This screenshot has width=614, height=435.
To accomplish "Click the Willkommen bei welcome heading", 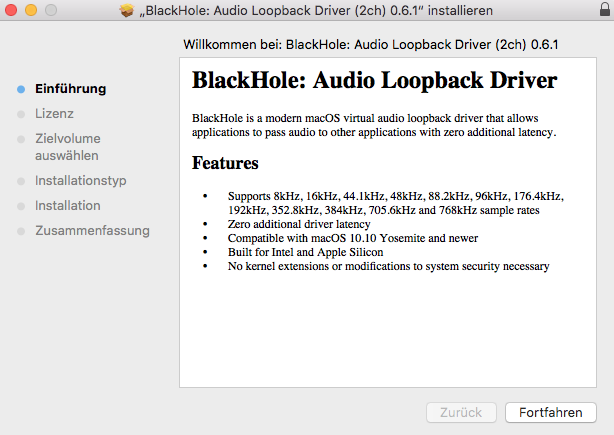I will (x=371, y=45).
